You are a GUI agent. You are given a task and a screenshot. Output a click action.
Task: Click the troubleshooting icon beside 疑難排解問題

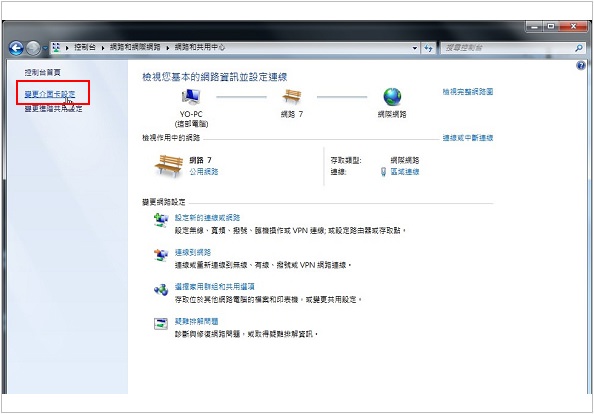161,323
